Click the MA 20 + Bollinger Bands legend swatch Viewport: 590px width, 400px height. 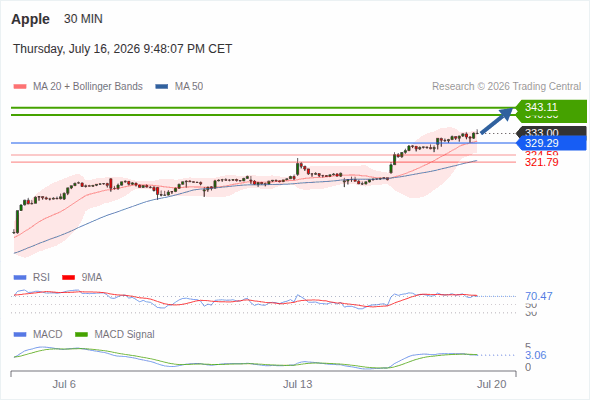pyautogui.click(x=20, y=87)
